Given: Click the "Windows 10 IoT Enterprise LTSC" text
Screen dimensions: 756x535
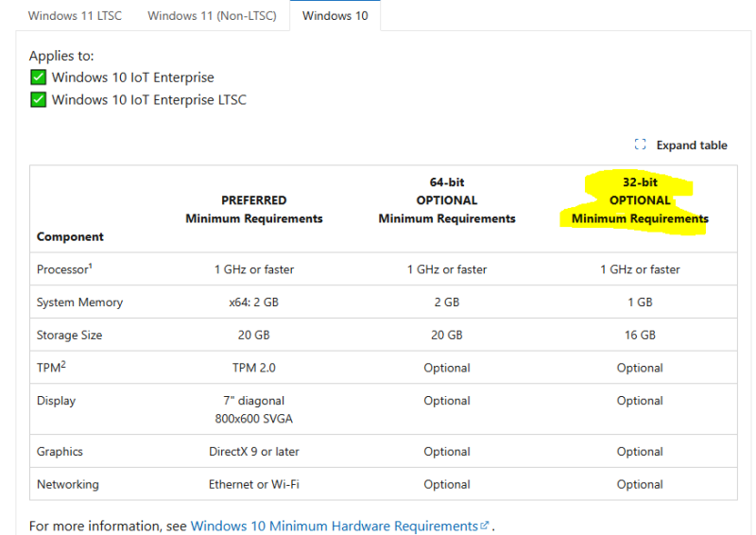Looking at the screenshot, I should (x=149, y=100).
